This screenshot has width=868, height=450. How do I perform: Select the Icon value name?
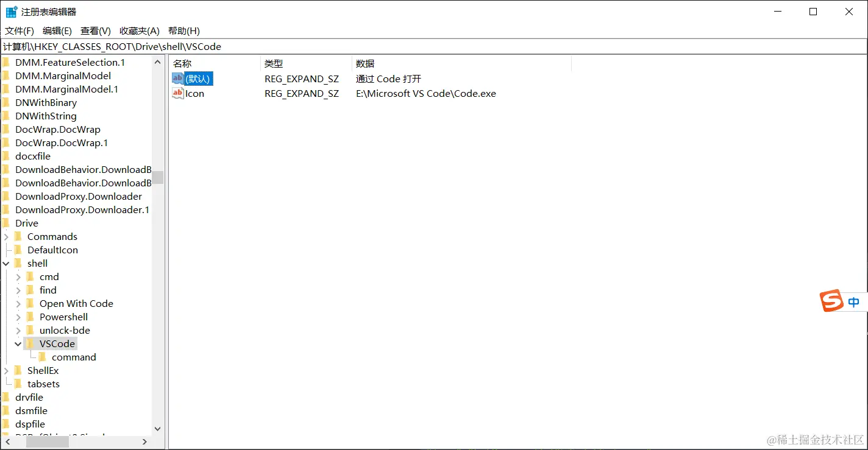[194, 94]
